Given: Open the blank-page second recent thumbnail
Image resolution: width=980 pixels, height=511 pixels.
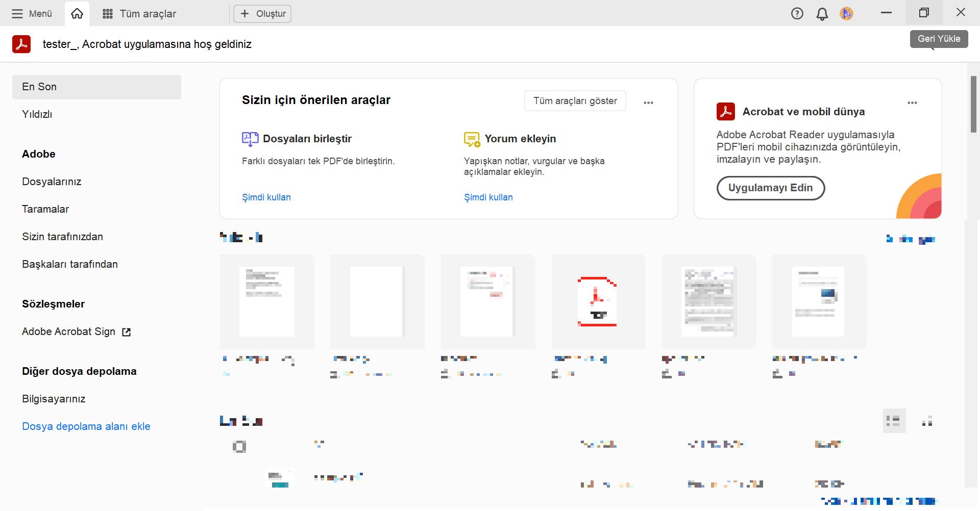Looking at the screenshot, I should (377, 301).
